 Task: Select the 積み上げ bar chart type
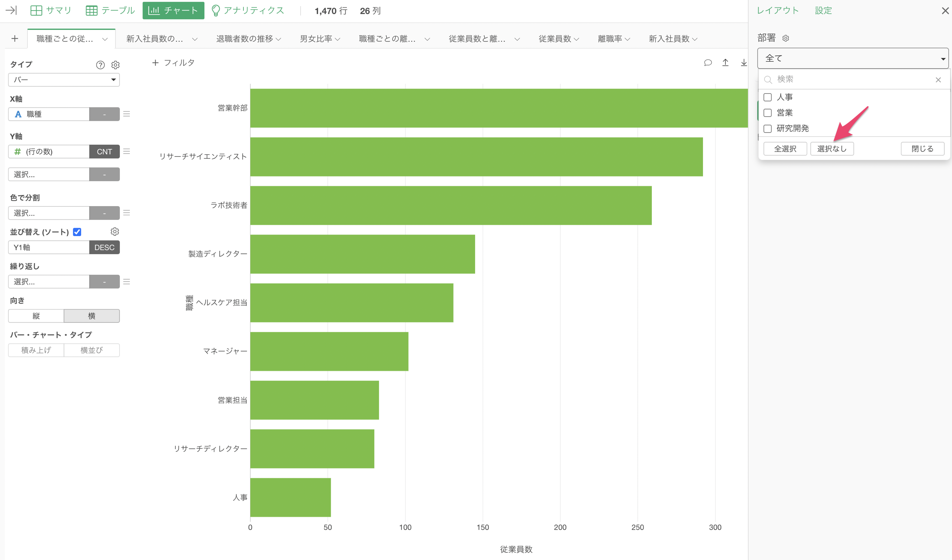click(x=36, y=350)
